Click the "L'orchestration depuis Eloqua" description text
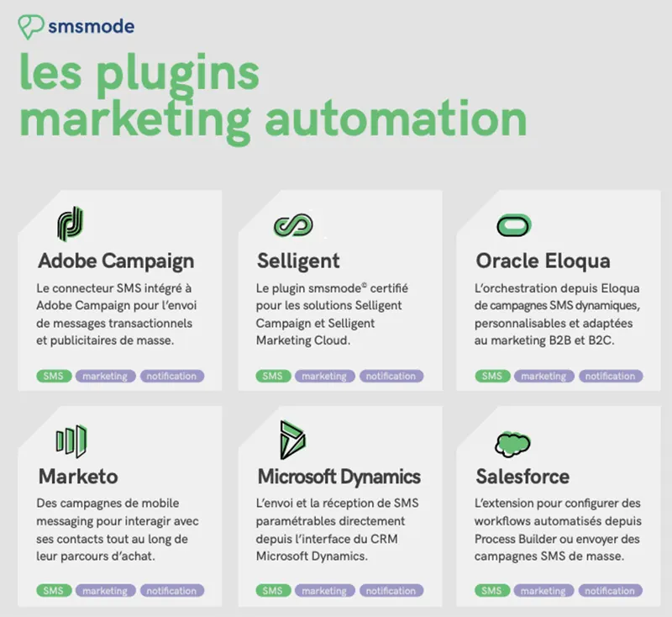The height and width of the screenshot is (617, 672). pyautogui.click(x=558, y=314)
